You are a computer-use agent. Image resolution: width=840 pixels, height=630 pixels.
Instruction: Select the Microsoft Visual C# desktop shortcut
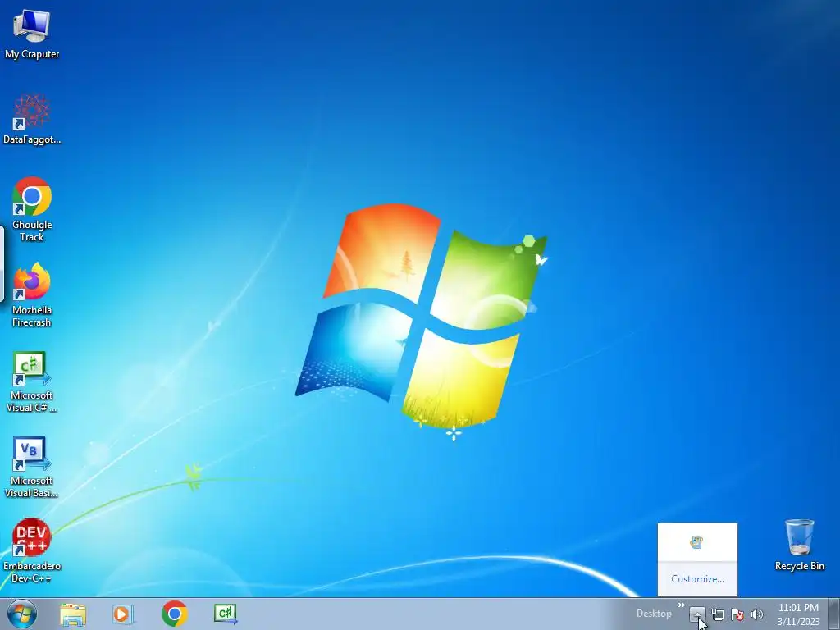coord(32,381)
